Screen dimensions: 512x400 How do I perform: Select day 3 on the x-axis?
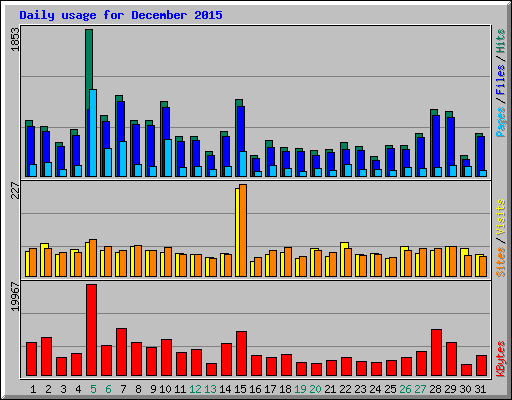63,389
